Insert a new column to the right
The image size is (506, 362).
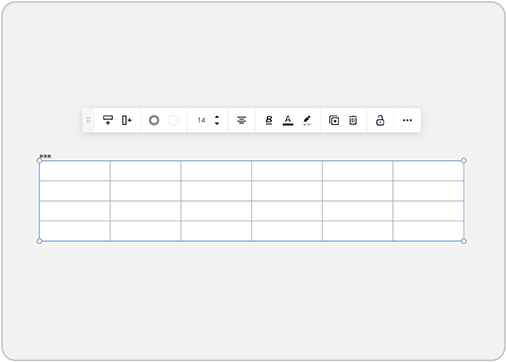coord(127,120)
